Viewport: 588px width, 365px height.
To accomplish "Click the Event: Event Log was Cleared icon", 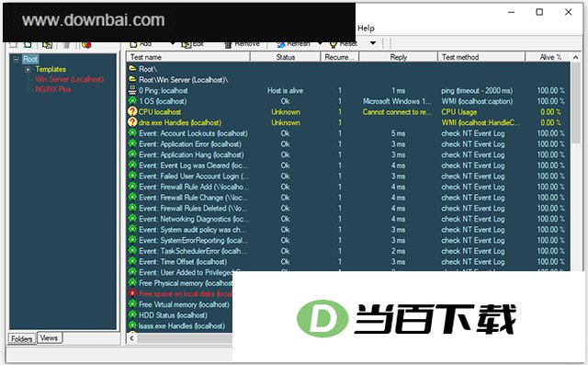I will pyautogui.click(x=132, y=165).
